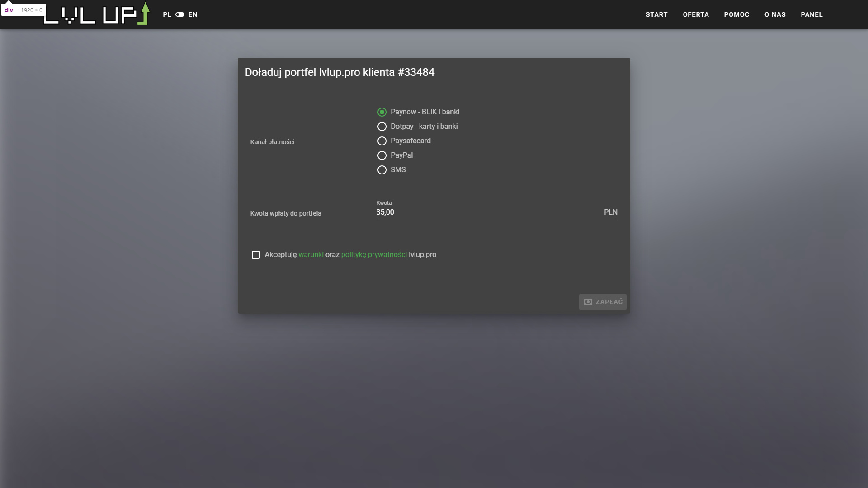Choose Paysafecard payment channel
The image size is (868, 488).
tap(382, 141)
